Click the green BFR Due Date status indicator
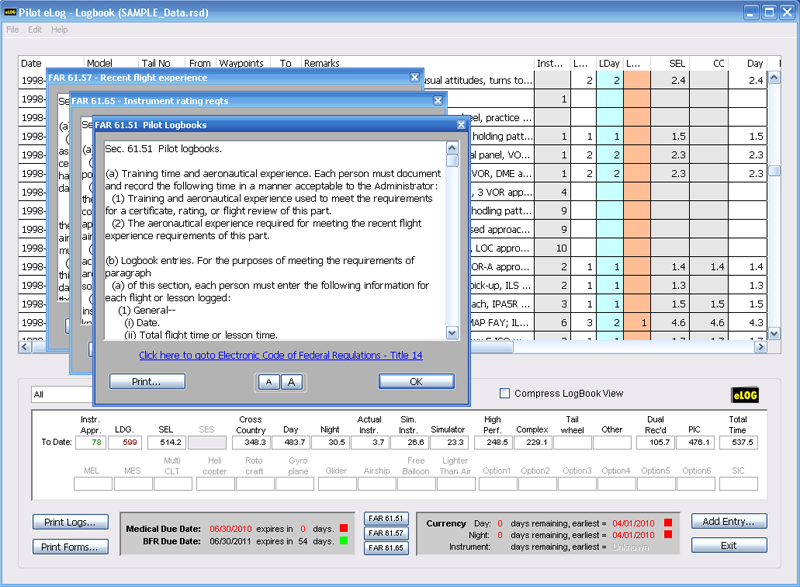Screen dimensions: 800x587 point(343,541)
